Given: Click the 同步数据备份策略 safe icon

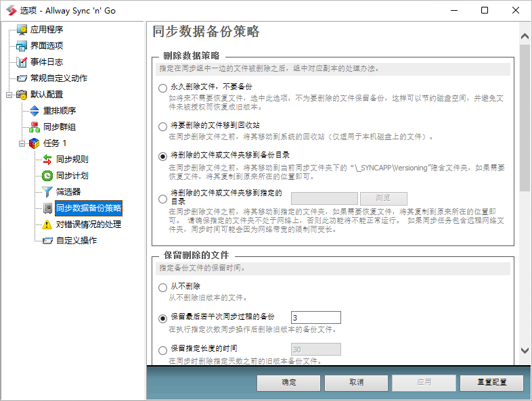Looking at the screenshot, I should pos(48,208).
